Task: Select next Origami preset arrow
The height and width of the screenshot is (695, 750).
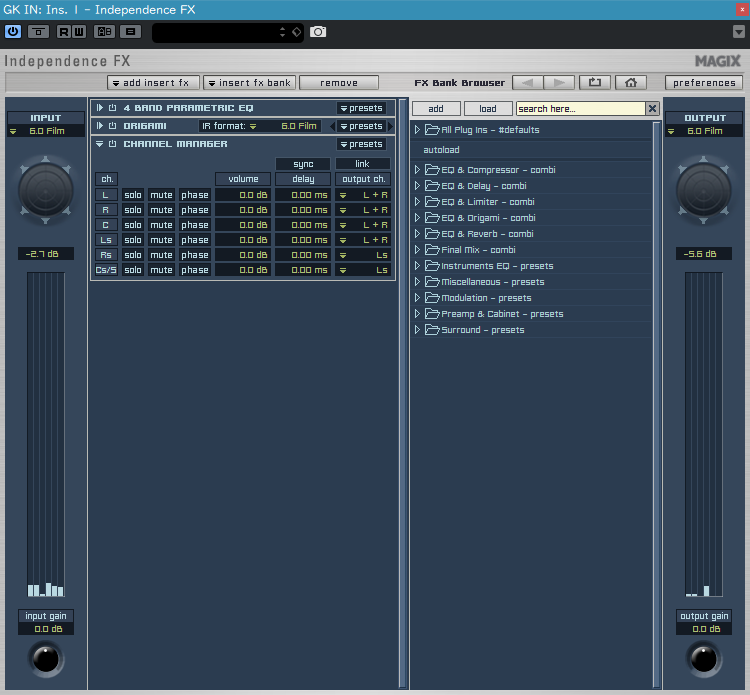Action: pyautogui.click(x=390, y=126)
